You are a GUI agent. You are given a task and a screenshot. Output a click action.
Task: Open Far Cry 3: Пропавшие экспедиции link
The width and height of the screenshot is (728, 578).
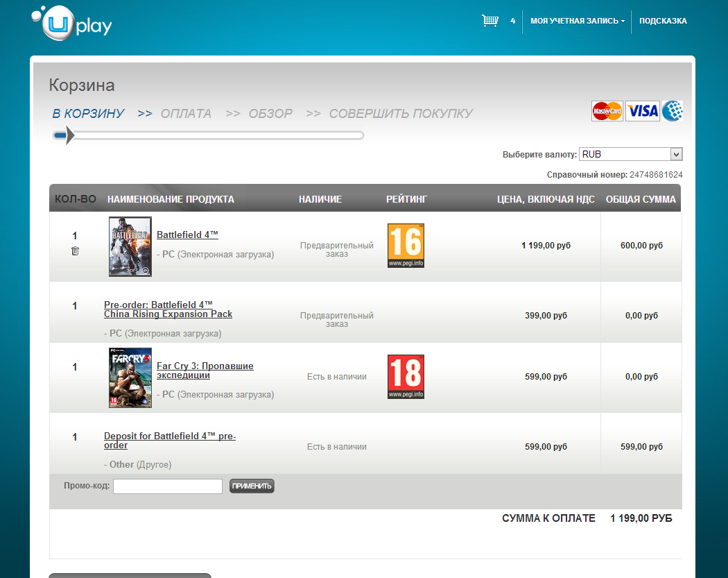pyautogui.click(x=205, y=371)
